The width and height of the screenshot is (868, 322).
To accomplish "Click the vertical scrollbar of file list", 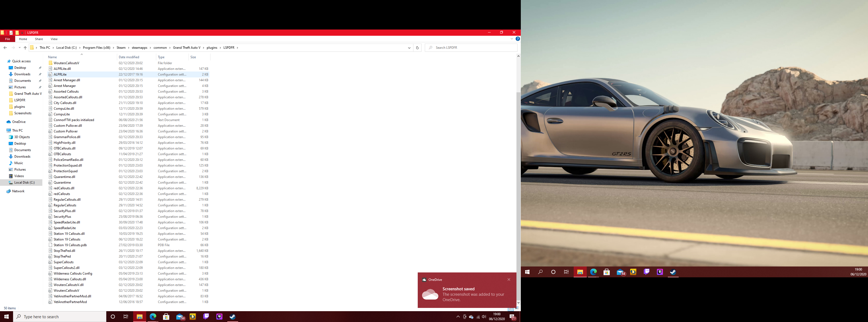I will pos(518,168).
